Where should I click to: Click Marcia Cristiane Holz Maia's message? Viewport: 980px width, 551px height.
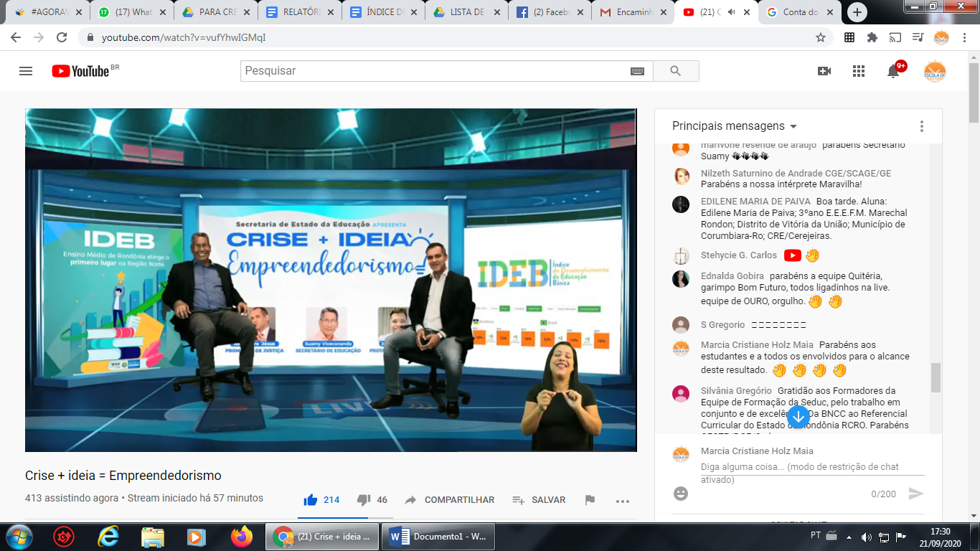[805, 357]
